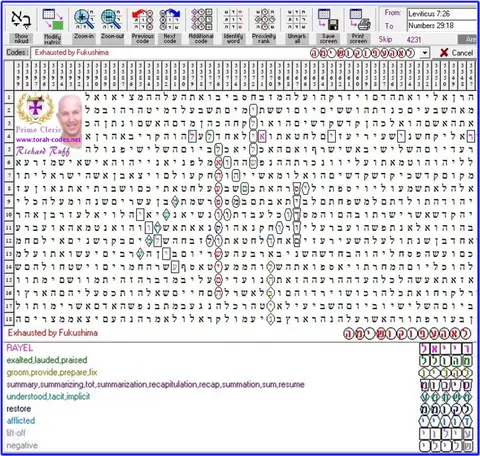
Task: Select the 'afflicted' legend entry
Action: tap(21, 421)
